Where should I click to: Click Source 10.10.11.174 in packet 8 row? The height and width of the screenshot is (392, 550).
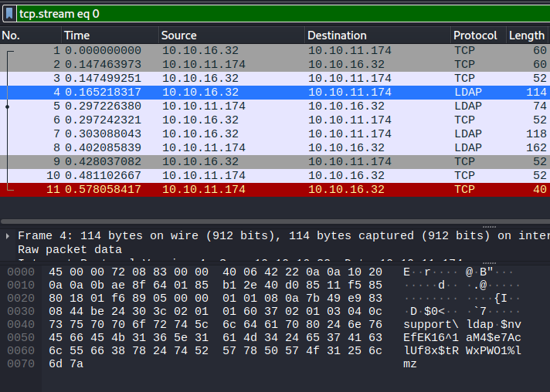click(204, 148)
